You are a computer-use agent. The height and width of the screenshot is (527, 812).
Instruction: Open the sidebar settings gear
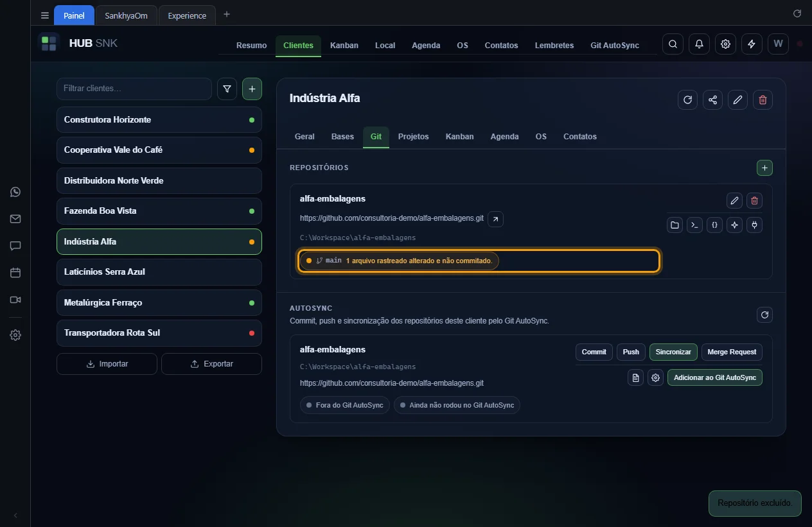point(15,335)
